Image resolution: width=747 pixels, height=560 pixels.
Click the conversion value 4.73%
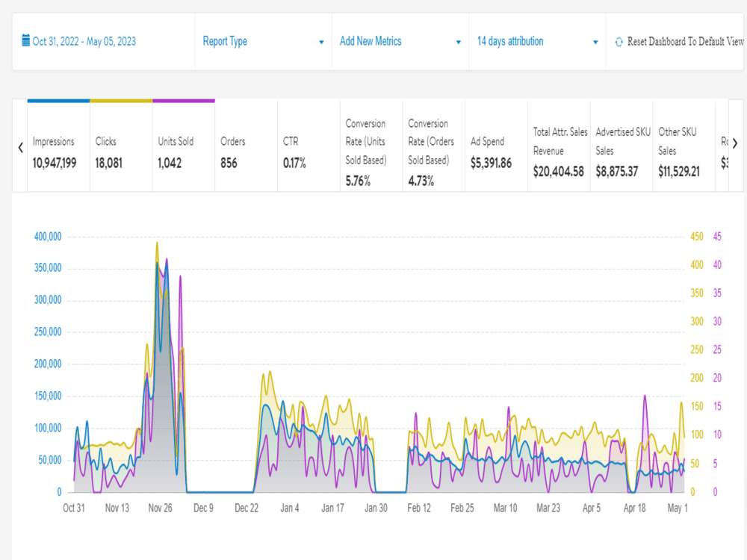421,181
